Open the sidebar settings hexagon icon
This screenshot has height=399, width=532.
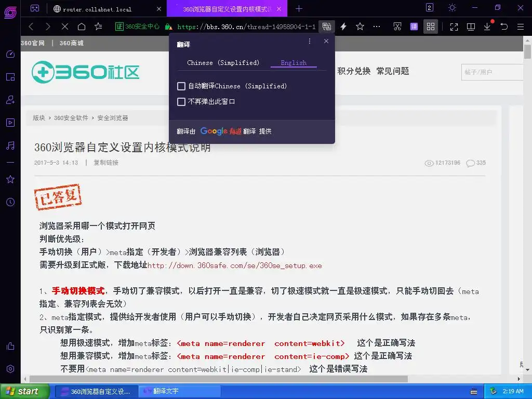[x=10, y=369]
